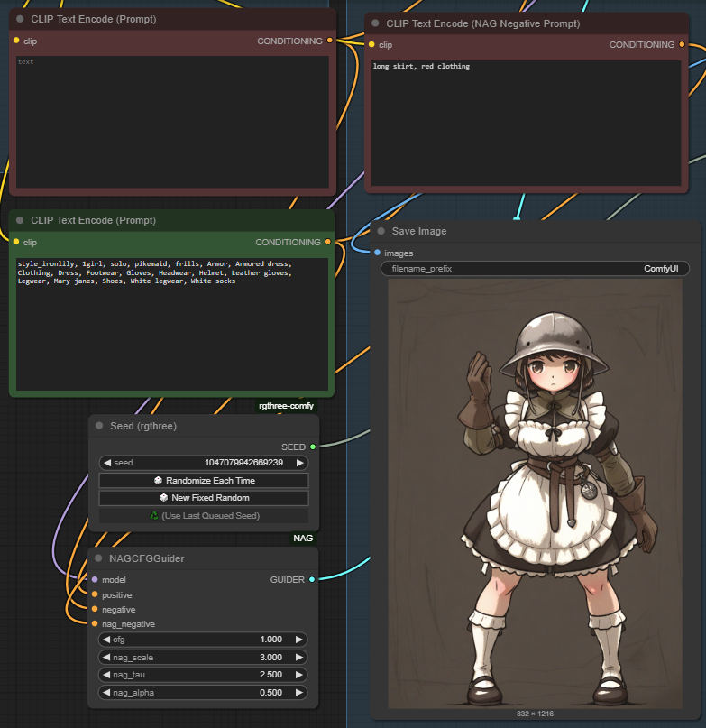
Task: Click New Fixed Random button
Action: point(204,498)
